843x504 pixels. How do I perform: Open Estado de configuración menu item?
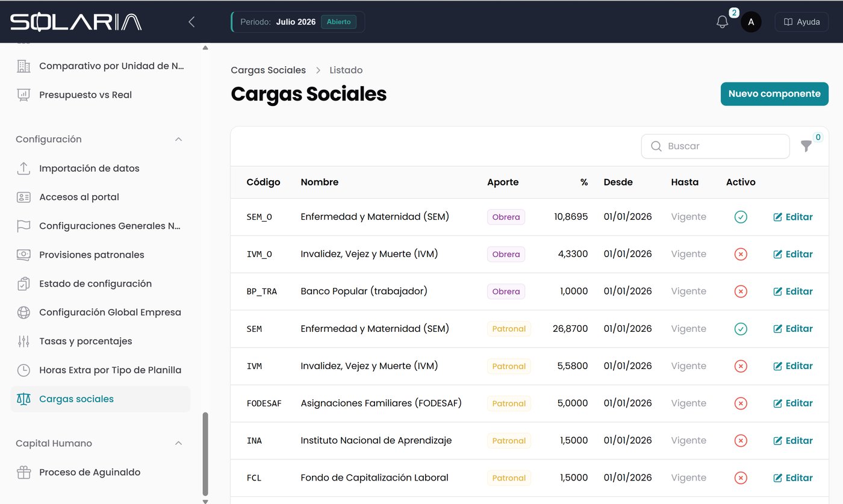pos(101,284)
